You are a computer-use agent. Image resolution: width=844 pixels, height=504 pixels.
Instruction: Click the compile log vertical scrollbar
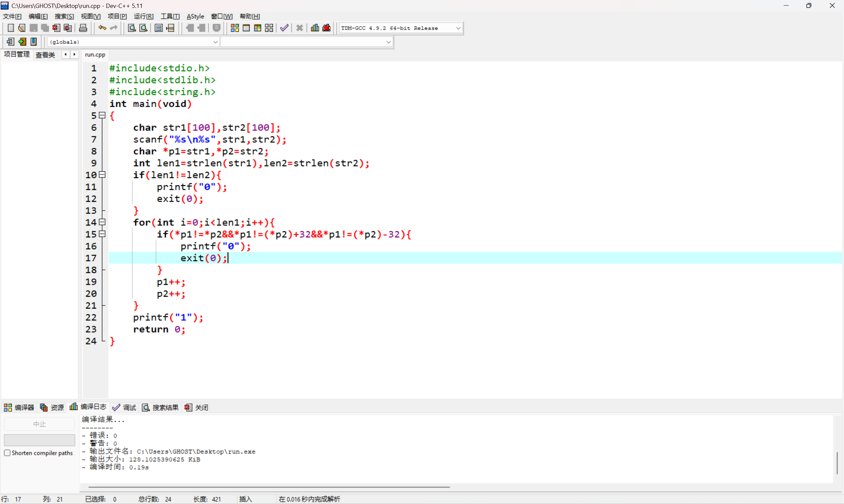point(837,462)
